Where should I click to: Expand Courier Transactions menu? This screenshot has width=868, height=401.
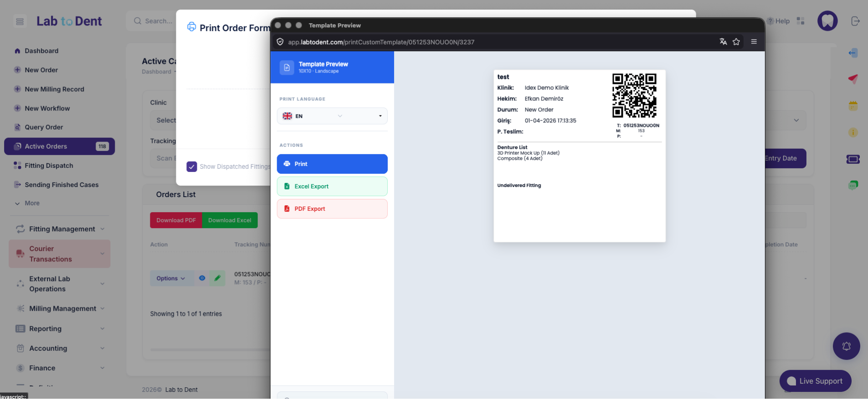click(59, 254)
